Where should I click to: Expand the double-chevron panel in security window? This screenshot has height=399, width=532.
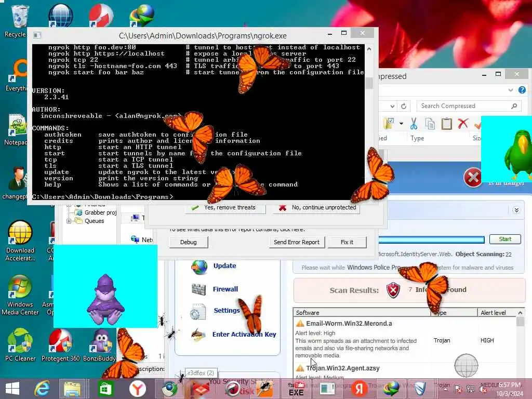[x=516, y=210]
